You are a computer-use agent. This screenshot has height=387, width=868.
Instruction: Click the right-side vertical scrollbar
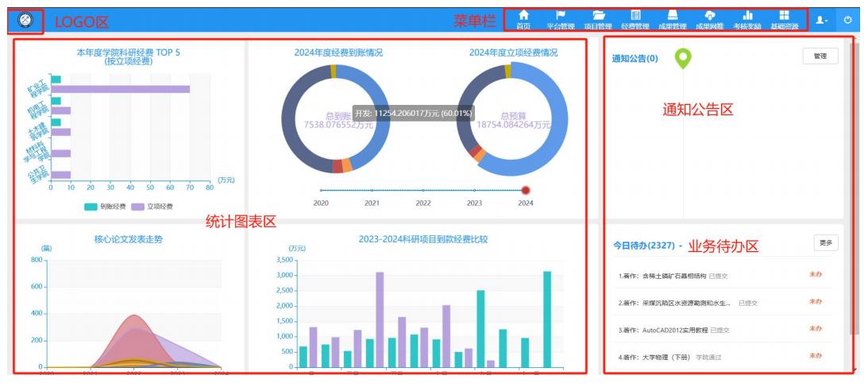[854, 199]
